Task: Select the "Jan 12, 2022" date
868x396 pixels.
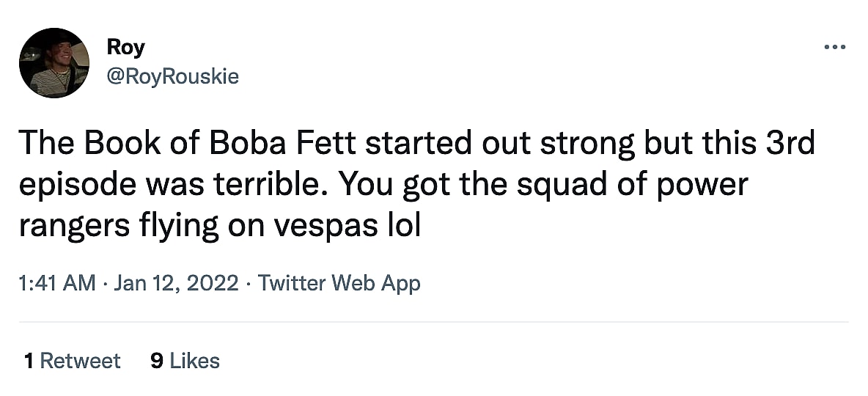Action: point(176,283)
